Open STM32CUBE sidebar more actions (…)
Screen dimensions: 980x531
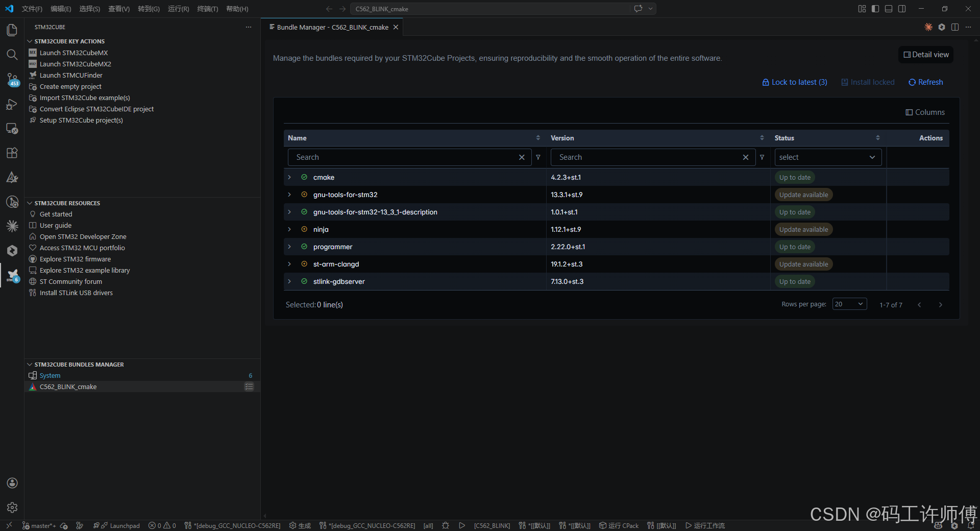coord(249,27)
